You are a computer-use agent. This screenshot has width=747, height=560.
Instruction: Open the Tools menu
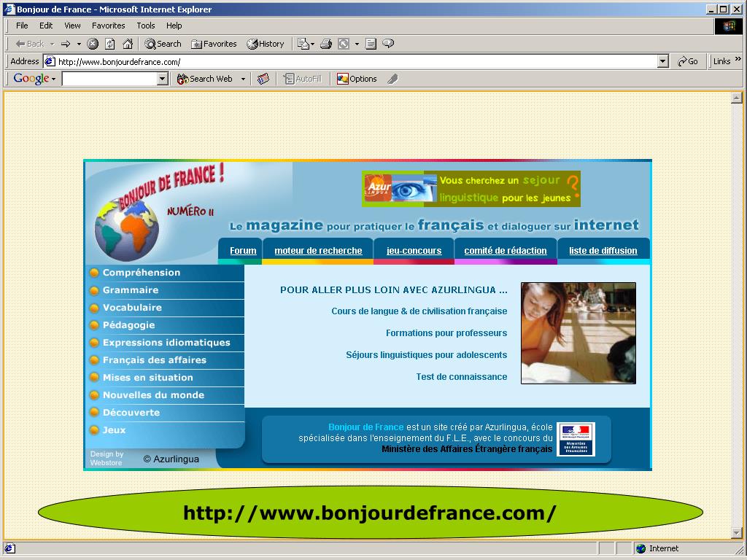145,26
